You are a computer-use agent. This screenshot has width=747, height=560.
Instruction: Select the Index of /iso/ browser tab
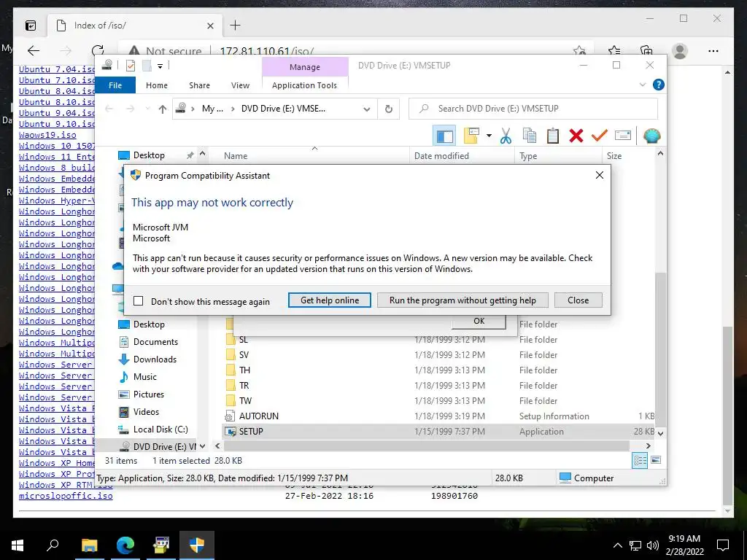coord(135,26)
